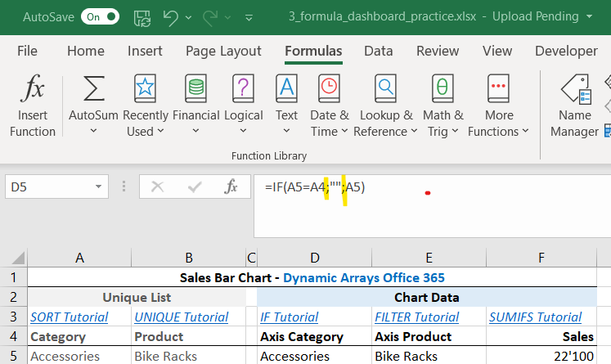The image size is (611, 364).
Task: Expand the Name Box dropdown arrow
Action: click(99, 187)
